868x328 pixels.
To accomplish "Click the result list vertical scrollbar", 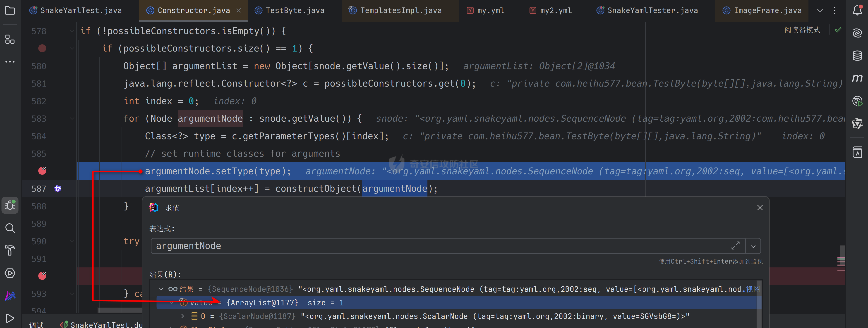I will tap(759, 304).
